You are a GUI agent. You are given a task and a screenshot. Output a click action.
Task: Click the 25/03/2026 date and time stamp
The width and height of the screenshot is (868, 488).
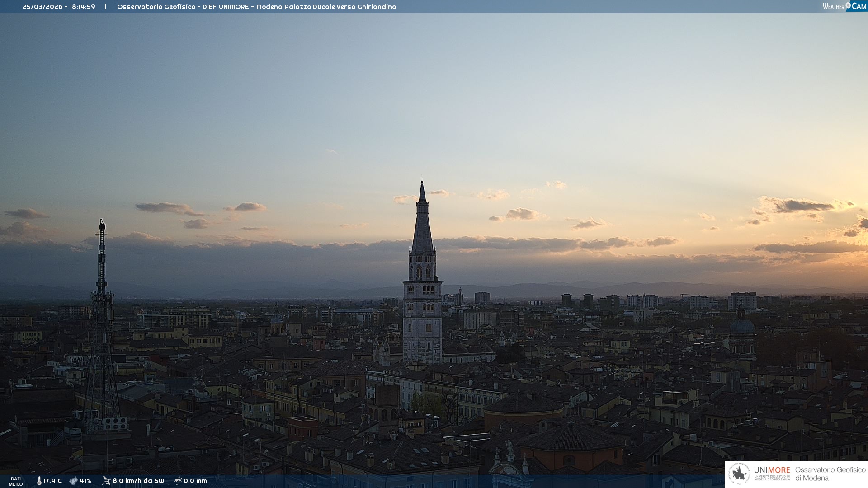click(x=59, y=7)
